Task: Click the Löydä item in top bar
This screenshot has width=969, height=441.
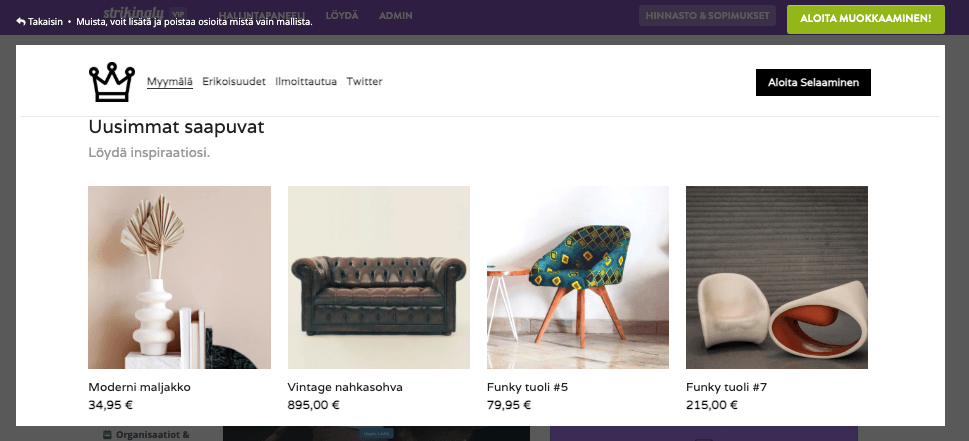Action: [x=342, y=16]
